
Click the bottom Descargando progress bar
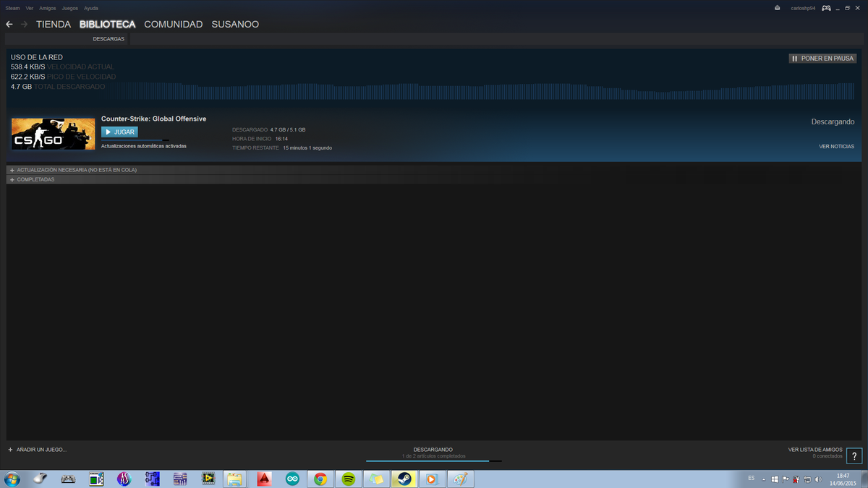click(433, 461)
